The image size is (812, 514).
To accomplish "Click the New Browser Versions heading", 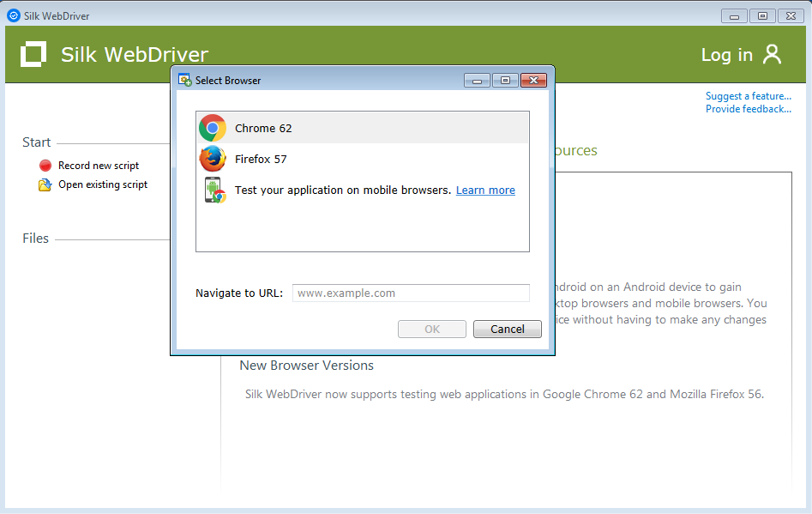I will coord(306,366).
